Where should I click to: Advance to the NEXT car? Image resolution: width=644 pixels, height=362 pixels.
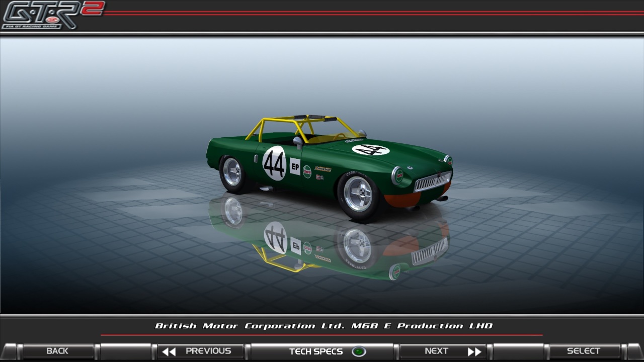coord(443,351)
